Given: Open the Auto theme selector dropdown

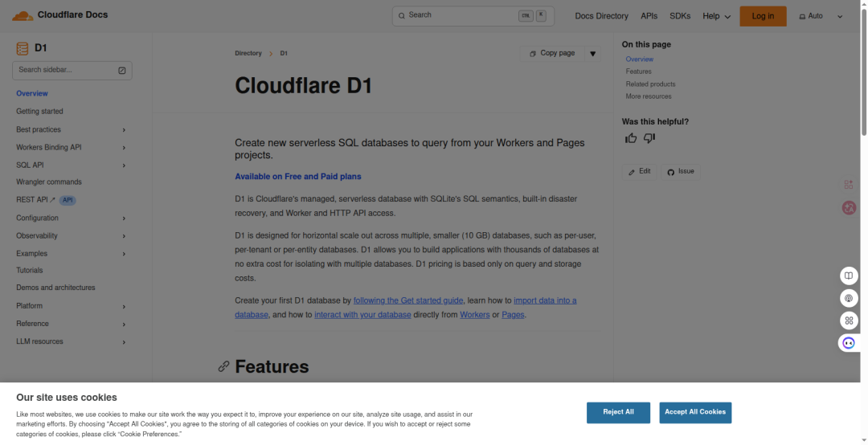Looking at the screenshot, I should click(x=821, y=16).
